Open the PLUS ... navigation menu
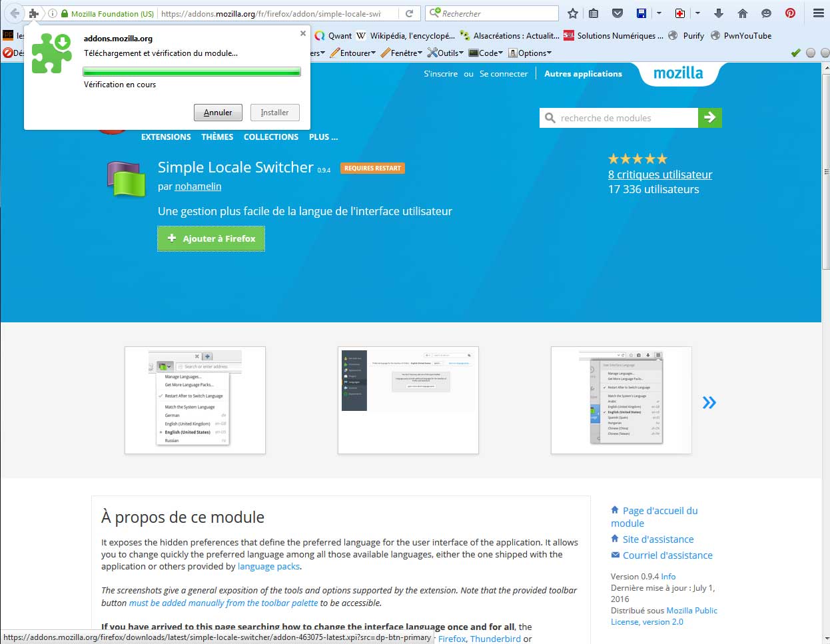 tap(323, 137)
